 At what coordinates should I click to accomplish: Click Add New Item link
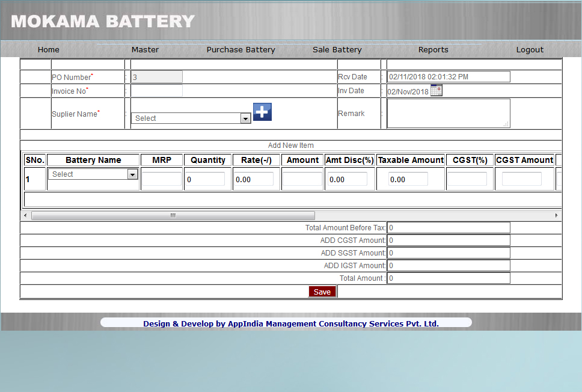coord(290,145)
